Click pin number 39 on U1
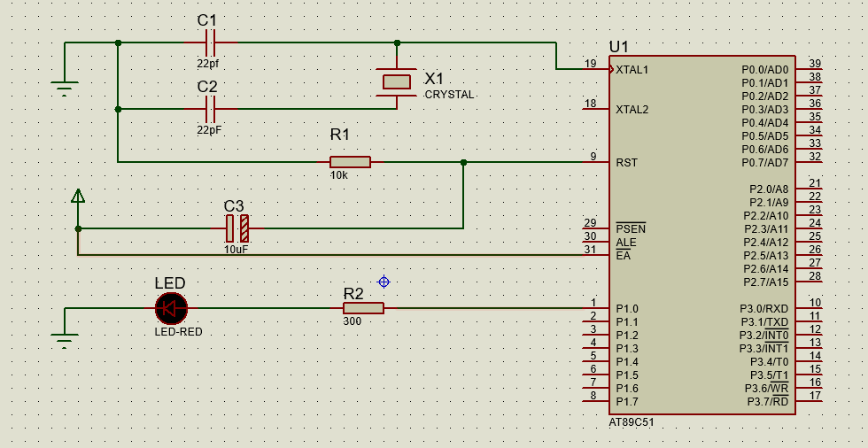The width and height of the screenshot is (868, 448). [x=815, y=64]
